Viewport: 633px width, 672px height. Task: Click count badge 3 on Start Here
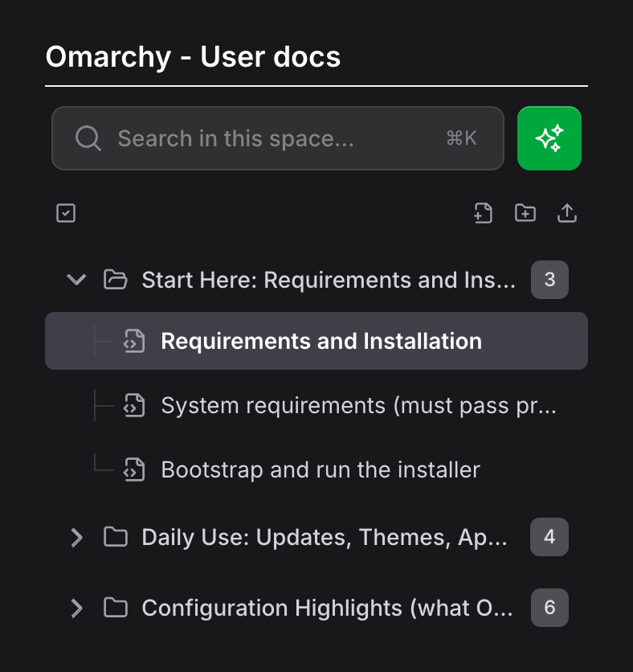click(549, 280)
